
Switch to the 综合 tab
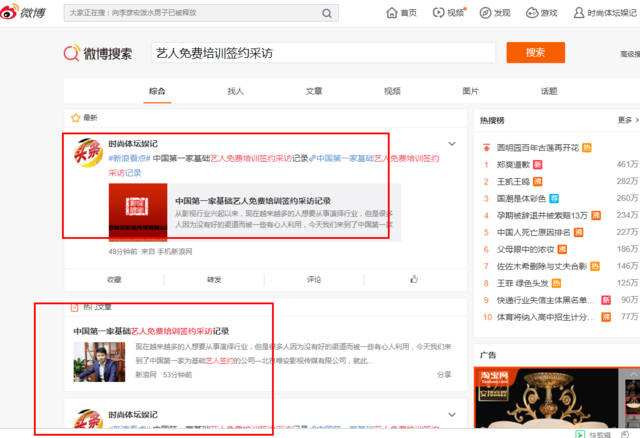(x=157, y=91)
